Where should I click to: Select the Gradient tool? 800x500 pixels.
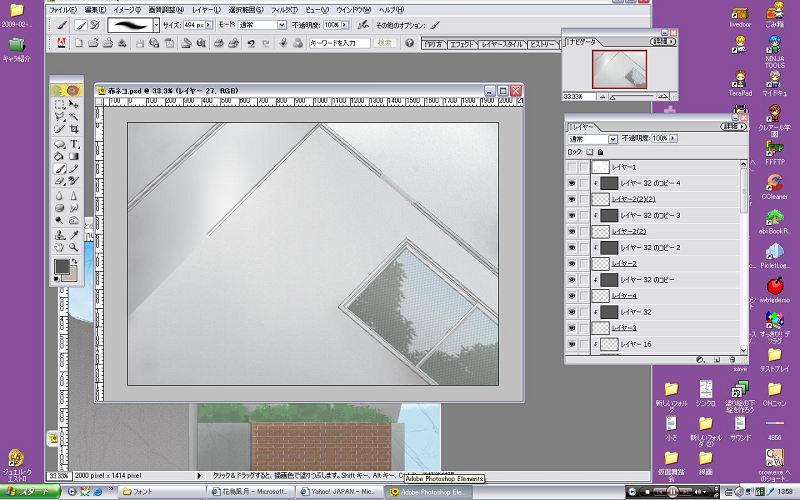(x=74, y=156)
